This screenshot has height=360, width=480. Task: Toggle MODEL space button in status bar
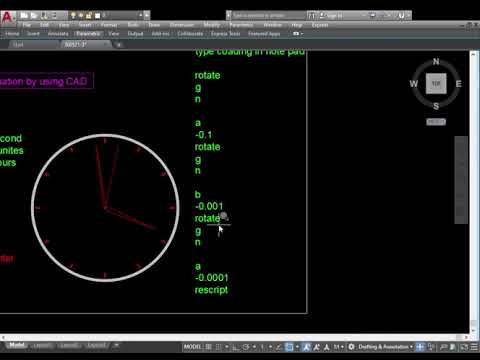tap(192, 347)
